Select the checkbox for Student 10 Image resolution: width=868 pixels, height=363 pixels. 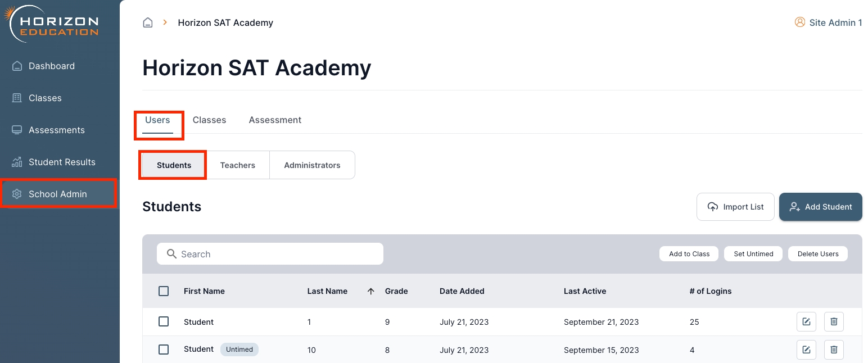pos(164,350)
